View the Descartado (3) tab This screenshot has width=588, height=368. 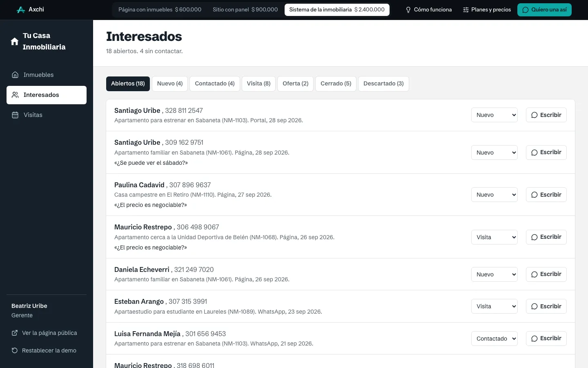(x=383, y=83)
